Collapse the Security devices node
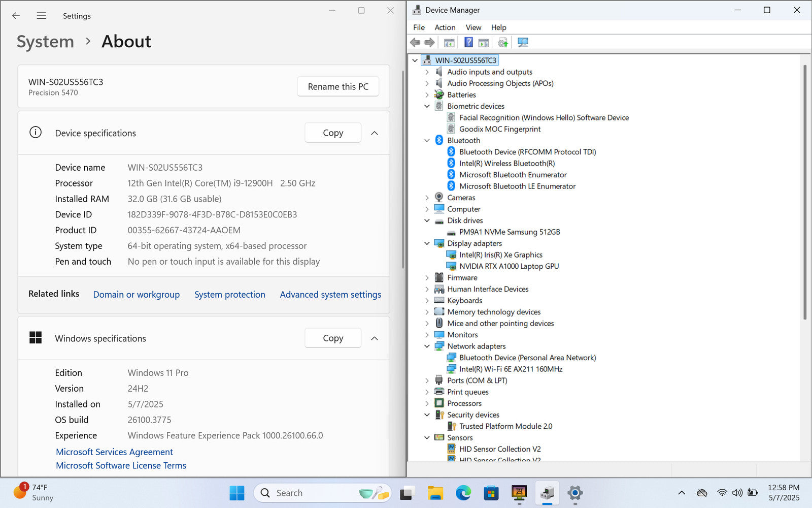The image size is (812, 508). click(x=427, y=415)
